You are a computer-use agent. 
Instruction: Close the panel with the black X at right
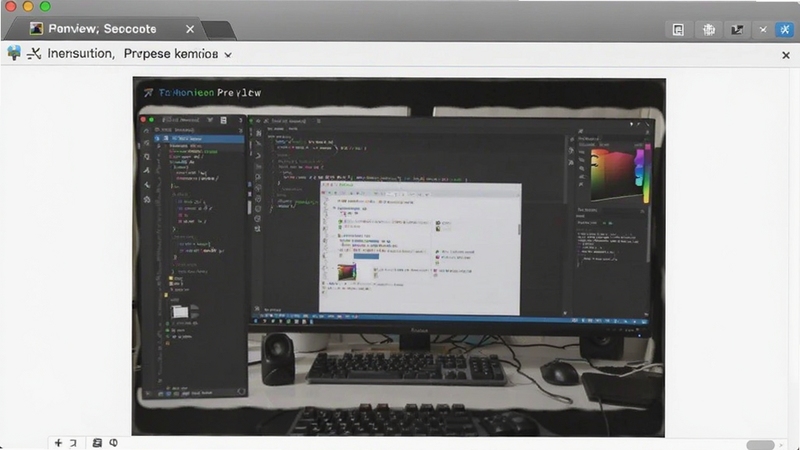click(x=786, y=55)
